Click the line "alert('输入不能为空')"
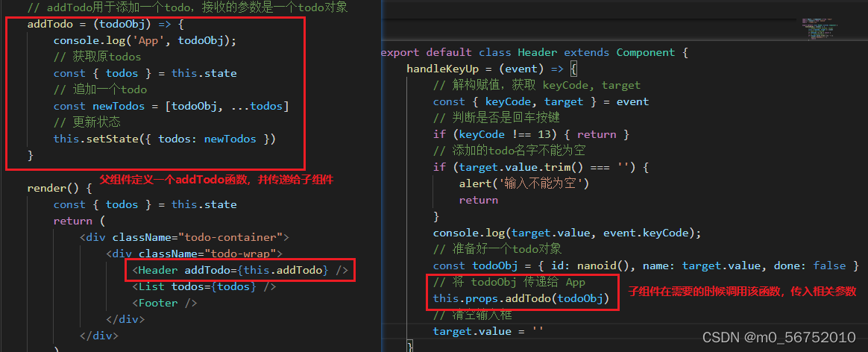868x352 pixels. 523,183
